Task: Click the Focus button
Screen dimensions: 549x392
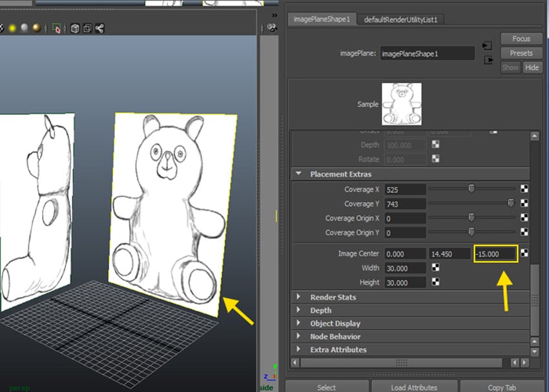Action: click(x=521, y=39)
